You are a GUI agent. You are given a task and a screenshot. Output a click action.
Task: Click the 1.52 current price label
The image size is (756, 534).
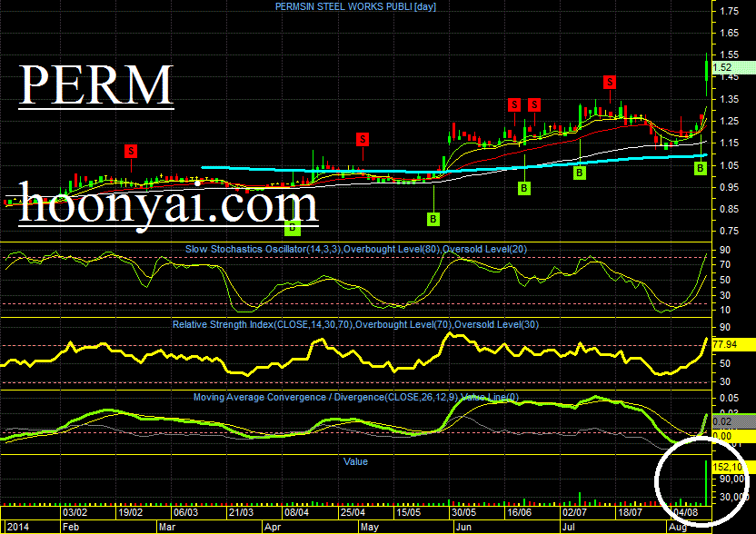[733, 68]
